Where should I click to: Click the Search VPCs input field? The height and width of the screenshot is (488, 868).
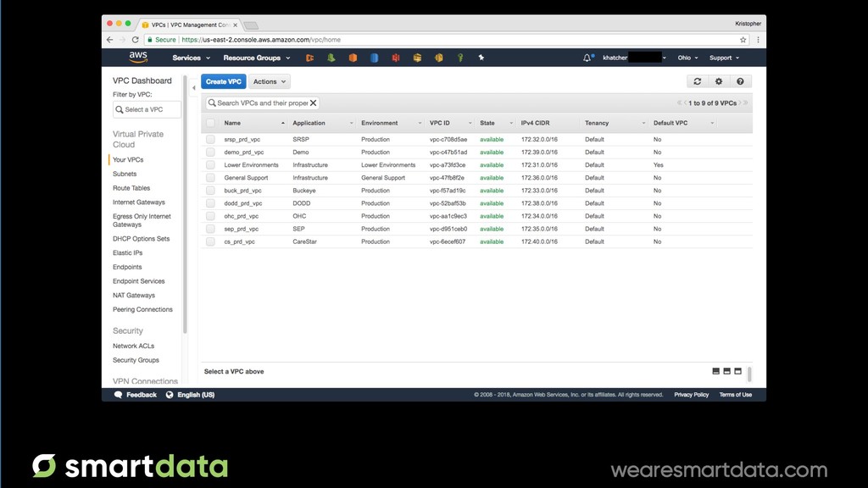[263, 103]
